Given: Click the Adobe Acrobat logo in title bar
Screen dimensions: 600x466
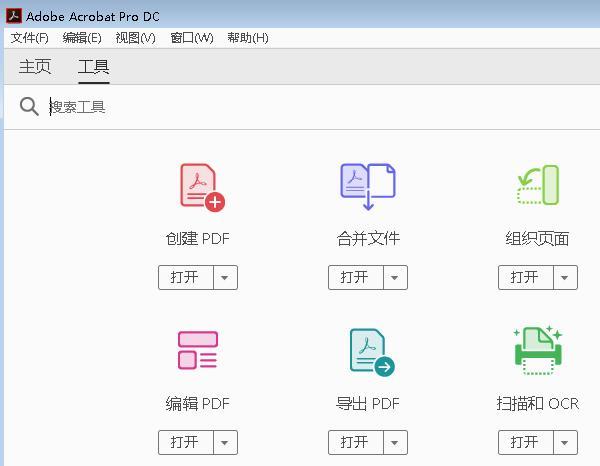Looking at the screenshot, I should [14, 16].
